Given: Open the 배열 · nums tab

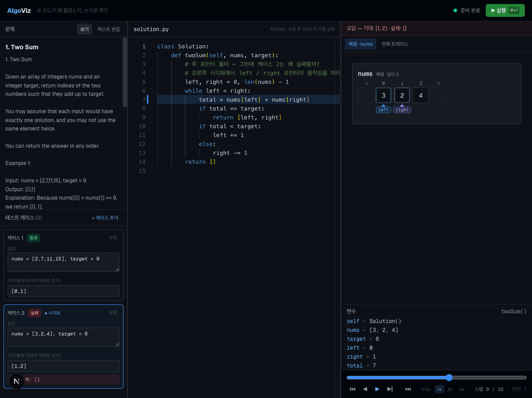Looking at the screenshot, I should point(360,44).
